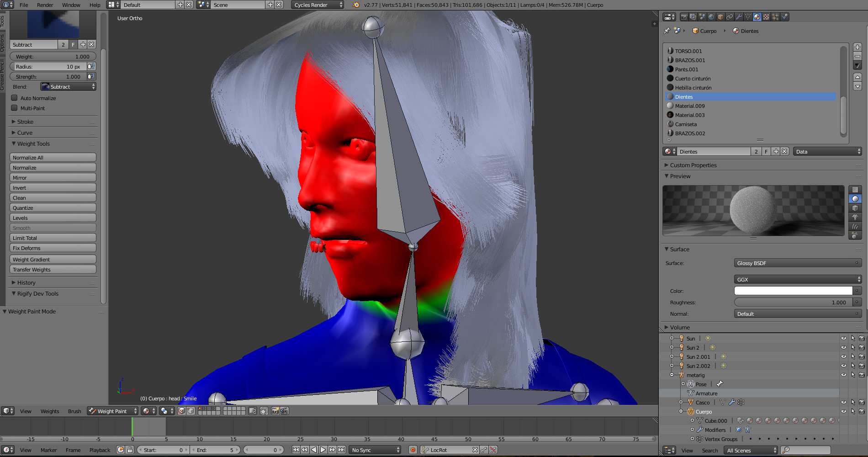The height and width of the screenshot is (457, 868).
Task: Open the Physics properties tab
Action: (785, 17)
